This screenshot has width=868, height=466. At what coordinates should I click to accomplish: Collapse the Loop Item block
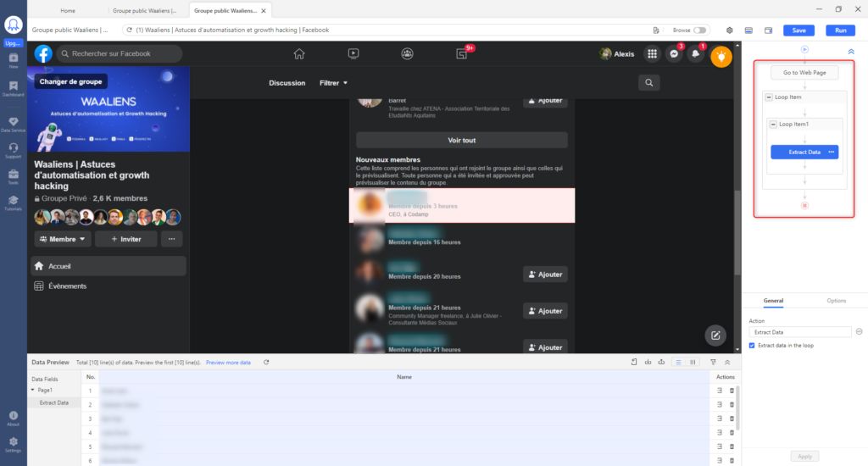(769, 97)
